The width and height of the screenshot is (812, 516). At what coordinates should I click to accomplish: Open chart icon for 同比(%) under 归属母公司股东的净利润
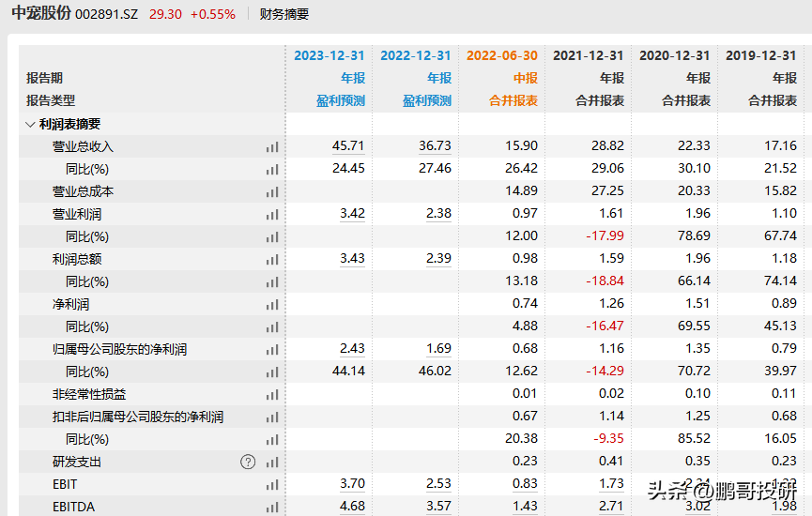click(272, 372)
